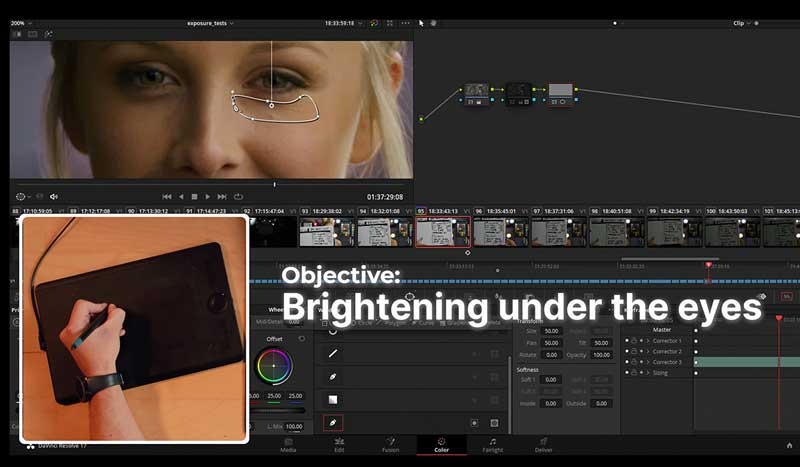The image size is (800, 467).
Task: Click the 01:37:29:08 timecode readout
Action: click(x=385, y=196)
